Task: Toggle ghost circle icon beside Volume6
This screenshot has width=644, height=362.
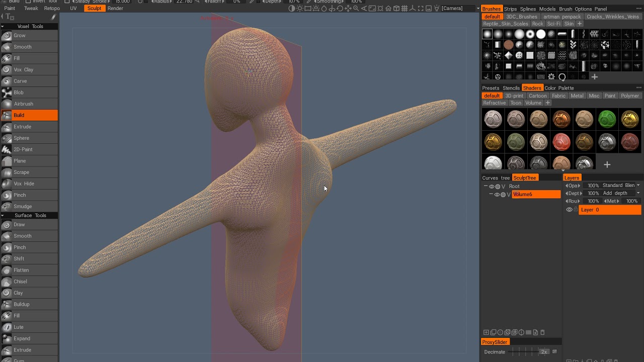Action: coord(503,195)
